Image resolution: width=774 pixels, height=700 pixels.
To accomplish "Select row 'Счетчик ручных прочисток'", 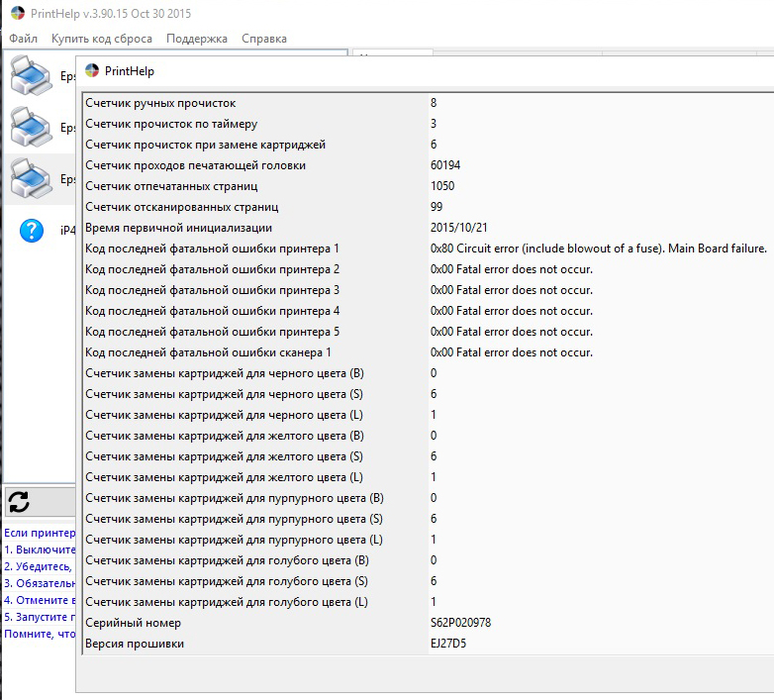I will (428, 103).
